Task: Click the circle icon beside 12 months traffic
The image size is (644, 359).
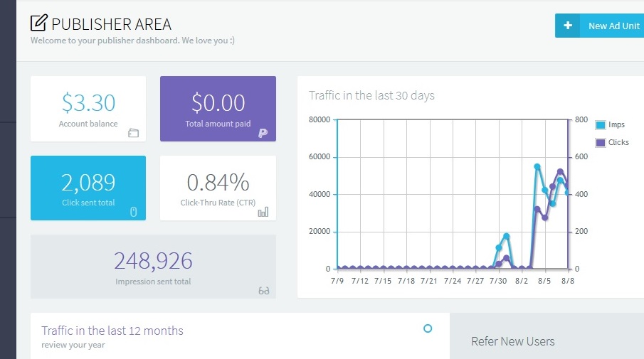Action: [x=428, y=328]
